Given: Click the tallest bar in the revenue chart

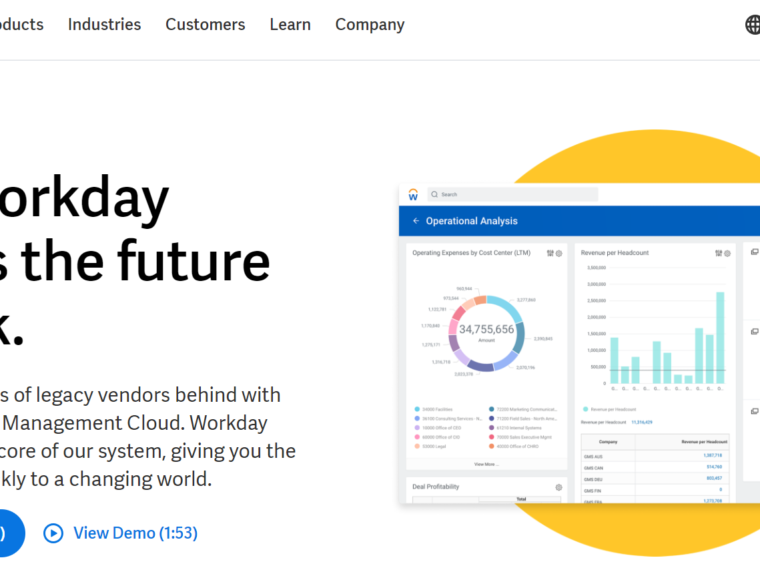Looking at the screenshot, I should click(x=720, y=338).
